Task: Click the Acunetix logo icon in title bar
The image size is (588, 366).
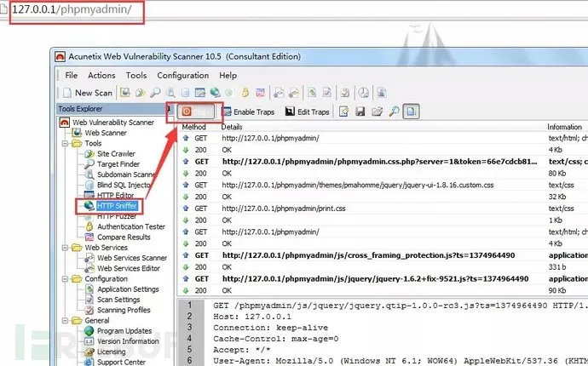Action: [x=60, y=56]
